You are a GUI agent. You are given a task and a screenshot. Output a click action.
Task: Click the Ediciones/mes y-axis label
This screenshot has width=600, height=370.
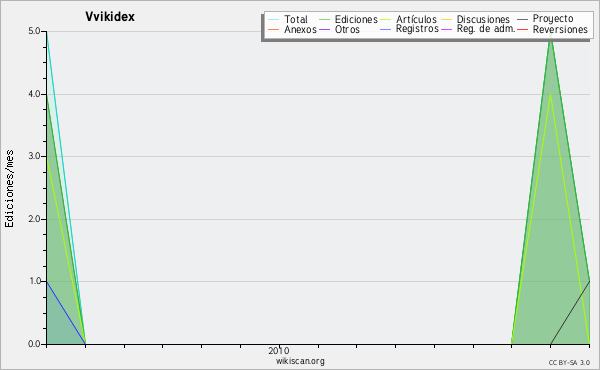coord(9,189)
